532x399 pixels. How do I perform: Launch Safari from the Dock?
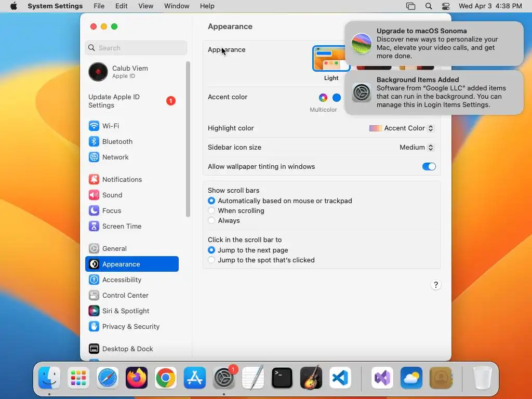tap(108, 378)
